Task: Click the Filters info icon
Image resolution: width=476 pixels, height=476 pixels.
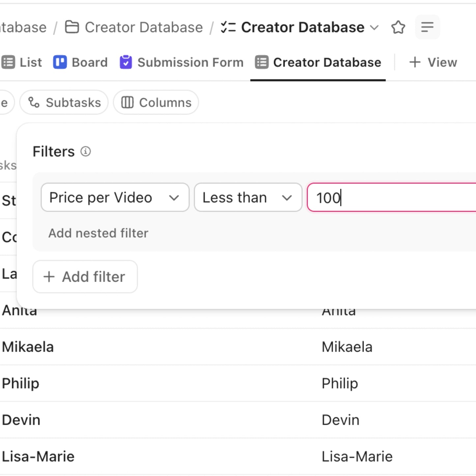Action: [x=86, y=152]
